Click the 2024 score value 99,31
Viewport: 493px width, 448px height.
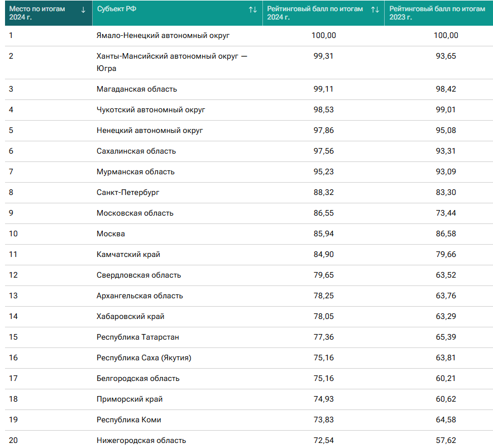323,56
